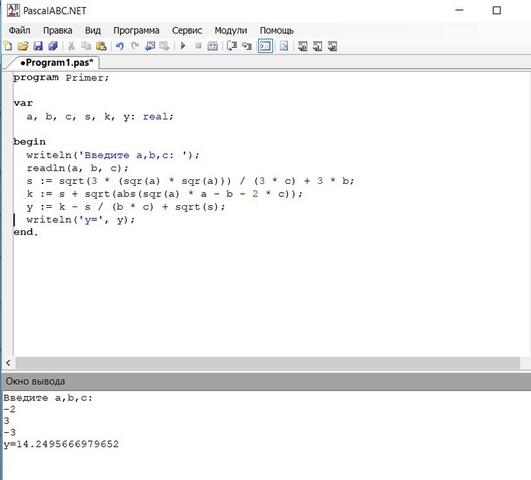
Task: Minimize the PascalABC.NET window
Action: (459, 10)
